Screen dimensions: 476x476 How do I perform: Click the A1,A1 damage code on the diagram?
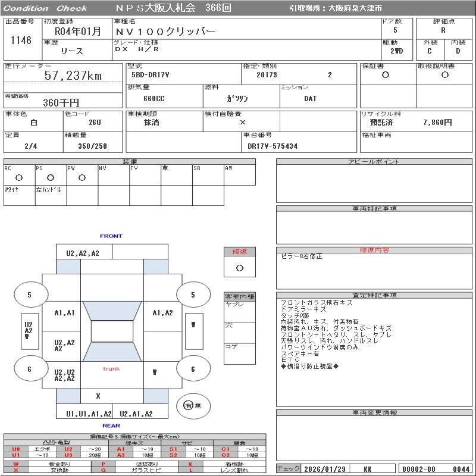point(64,313)
